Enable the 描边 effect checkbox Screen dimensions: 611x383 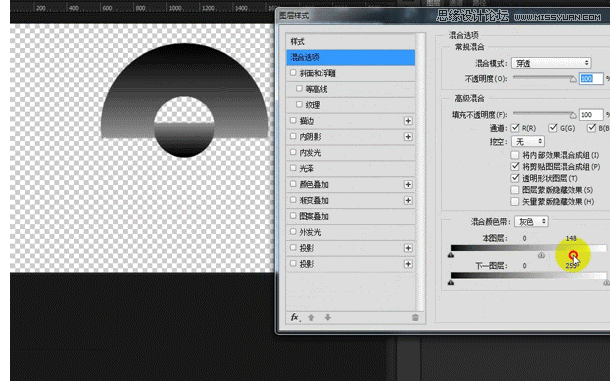click(x=293, y=120)
